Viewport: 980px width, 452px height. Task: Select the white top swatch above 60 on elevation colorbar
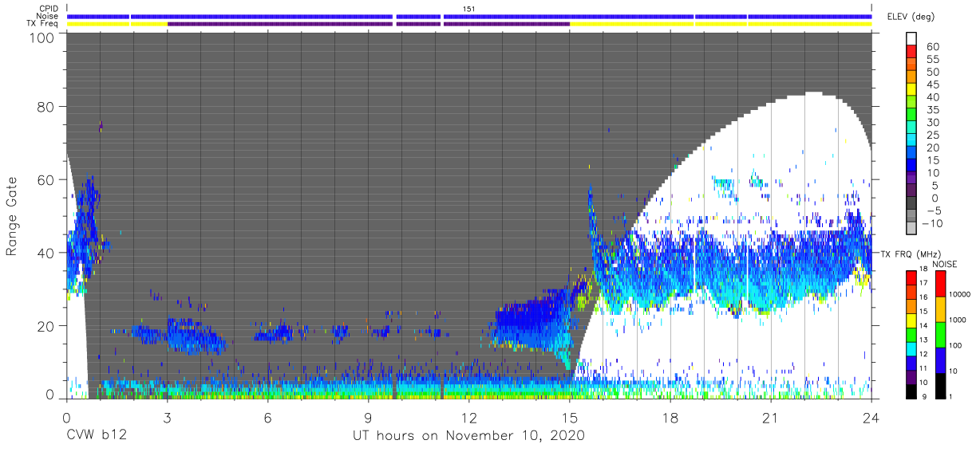(x=911, y=40)
